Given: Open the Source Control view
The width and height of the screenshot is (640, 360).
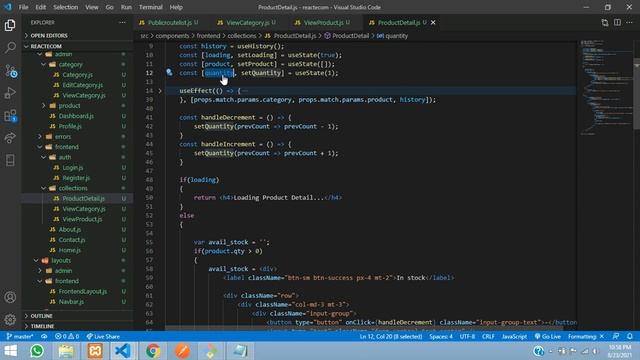Looking at the screenshot, I should tap(10, 71).
